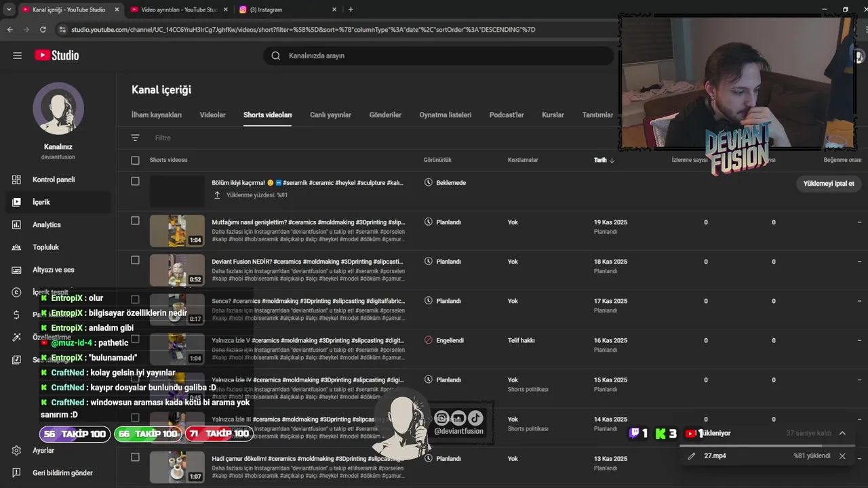Open Deviant Fusion NEDİR thumbnail 0:52
The image size is (868, 488).
pos(177,270)
